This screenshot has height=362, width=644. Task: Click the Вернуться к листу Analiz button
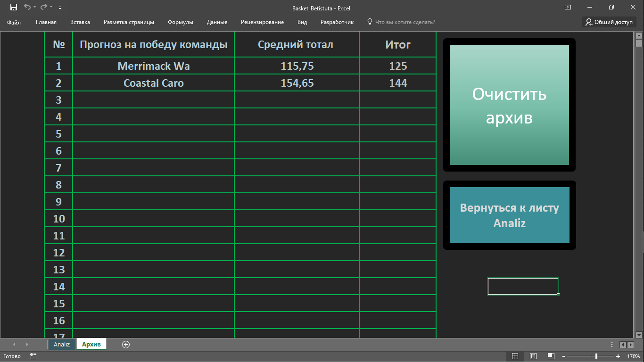(x=510, y=215)
